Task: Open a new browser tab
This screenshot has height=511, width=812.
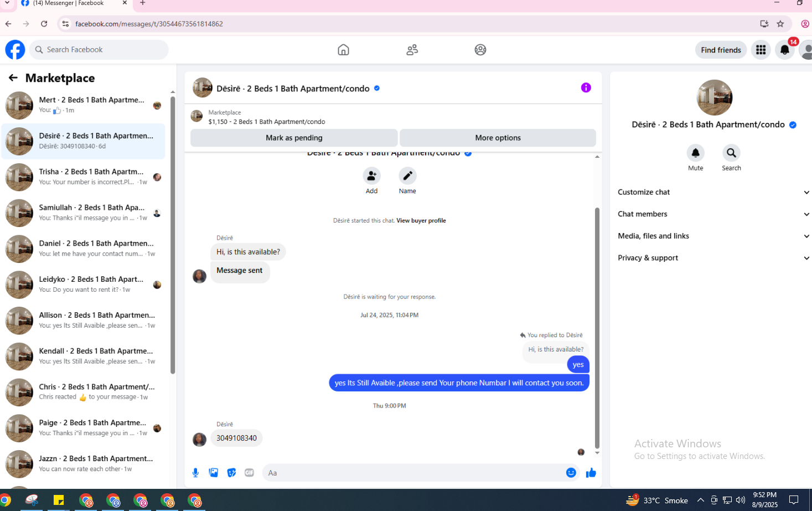Action: point(143,3)
